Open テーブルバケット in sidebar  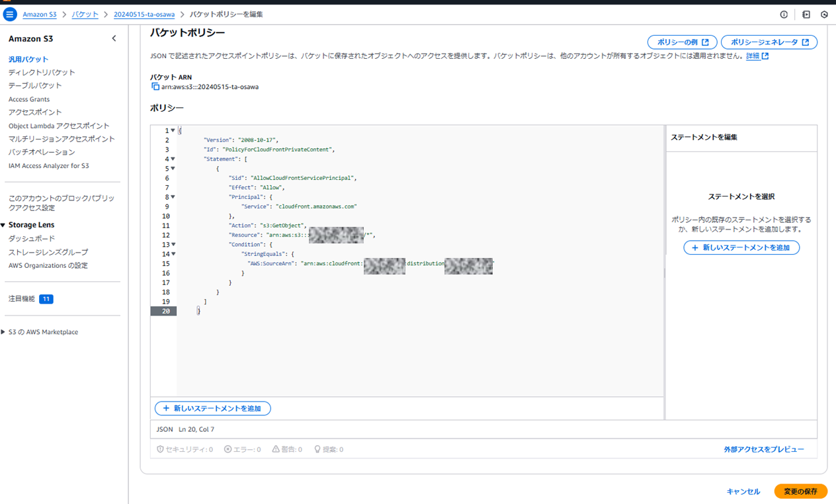[x=35, y=86]
